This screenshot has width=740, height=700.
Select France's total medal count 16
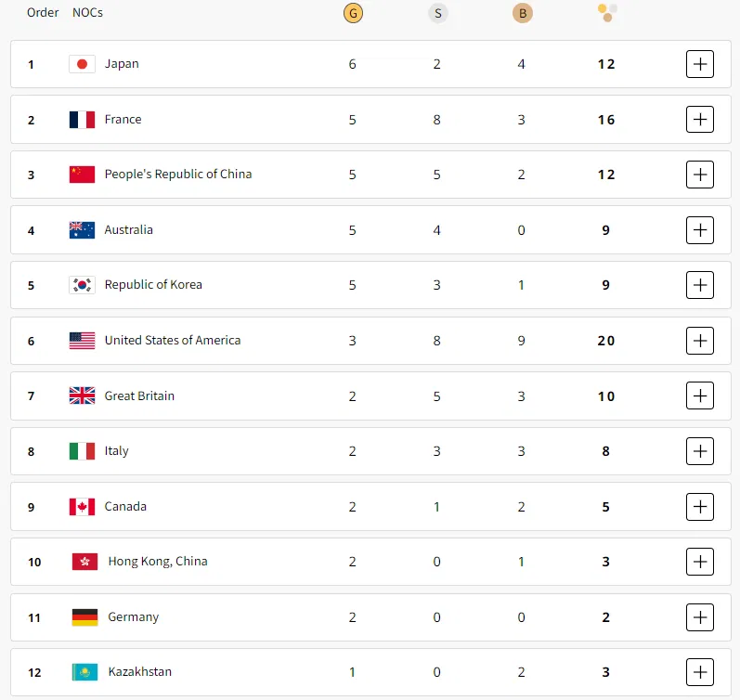606,120
